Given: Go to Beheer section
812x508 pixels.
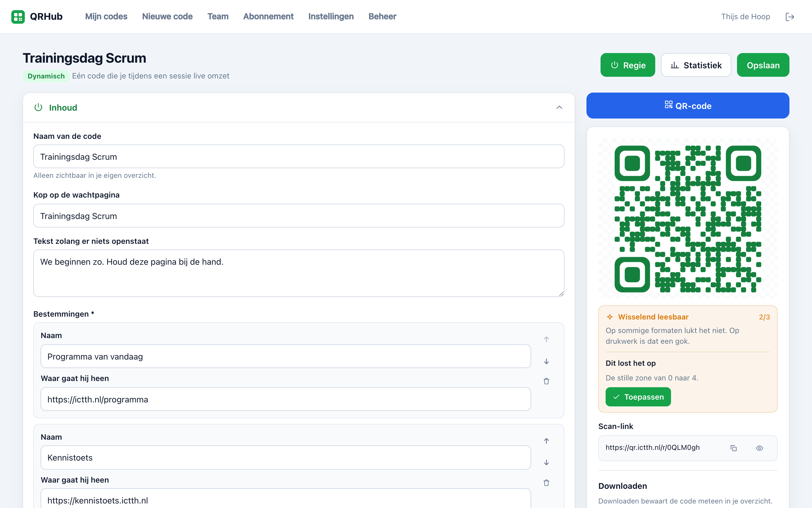Looking at the screenshot, I should pos(382,16).
